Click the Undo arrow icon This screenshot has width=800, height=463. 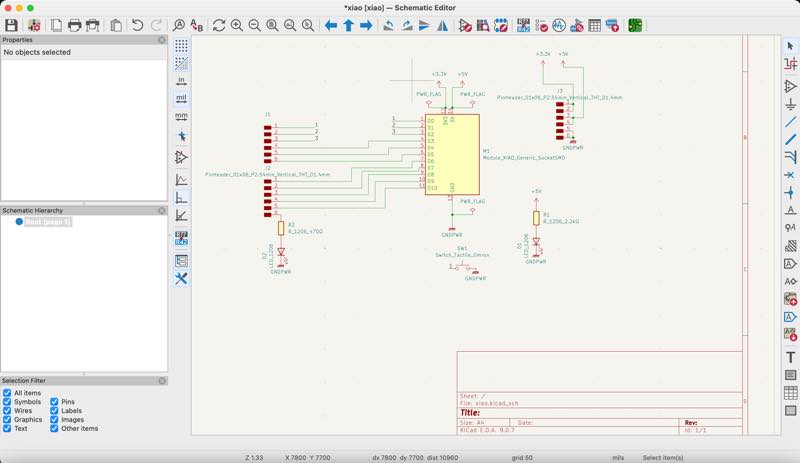click(137, 25)
